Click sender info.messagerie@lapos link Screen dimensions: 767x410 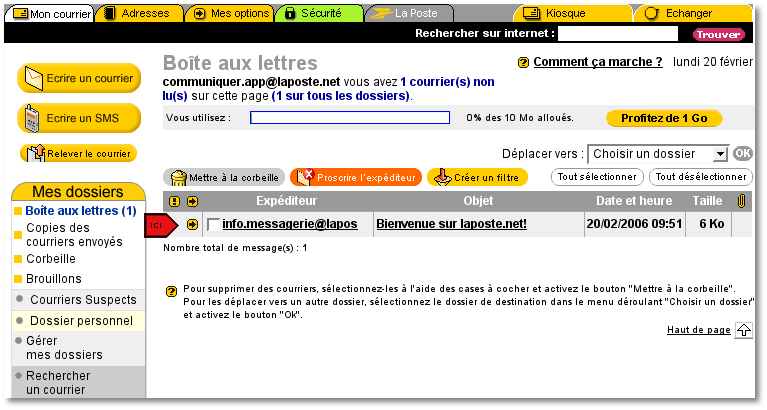coord(290,224)
